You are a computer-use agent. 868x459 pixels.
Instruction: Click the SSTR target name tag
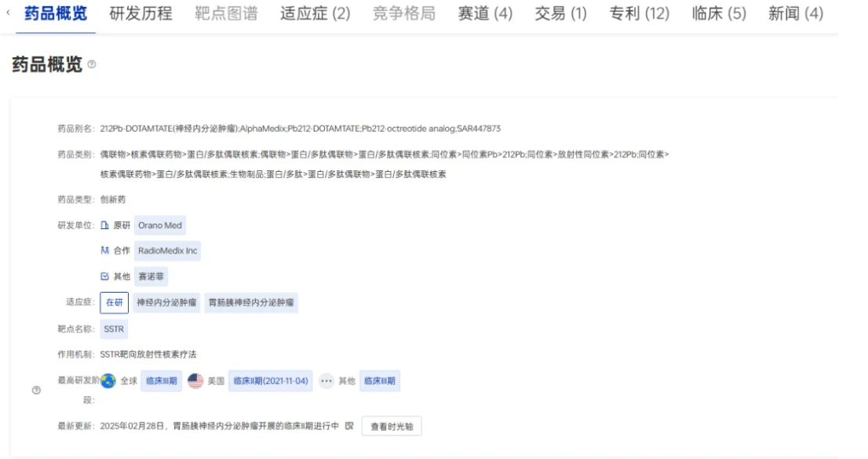pos(114,329)
